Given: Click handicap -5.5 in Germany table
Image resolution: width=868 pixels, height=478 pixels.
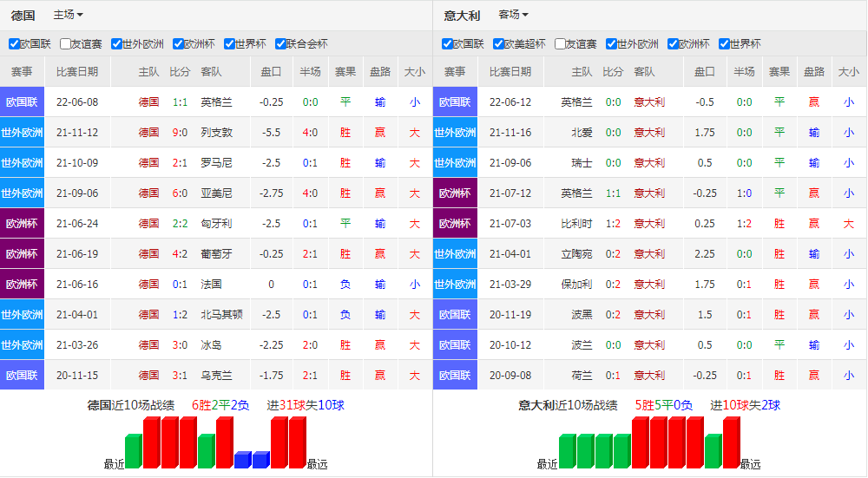Looking at the screenshot, I should coord(271,132).
